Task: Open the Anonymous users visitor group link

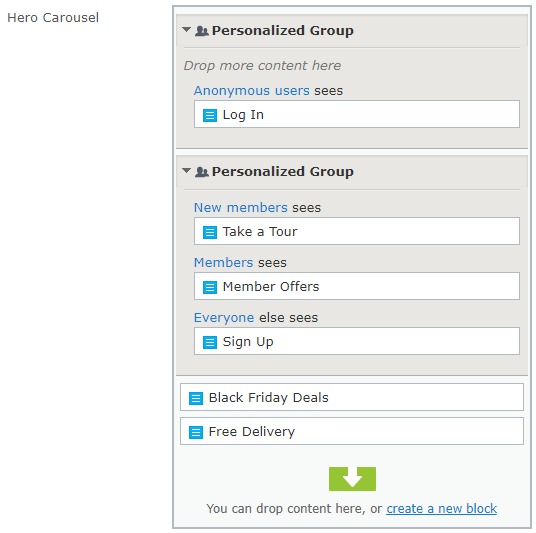Action: point(252,91)
